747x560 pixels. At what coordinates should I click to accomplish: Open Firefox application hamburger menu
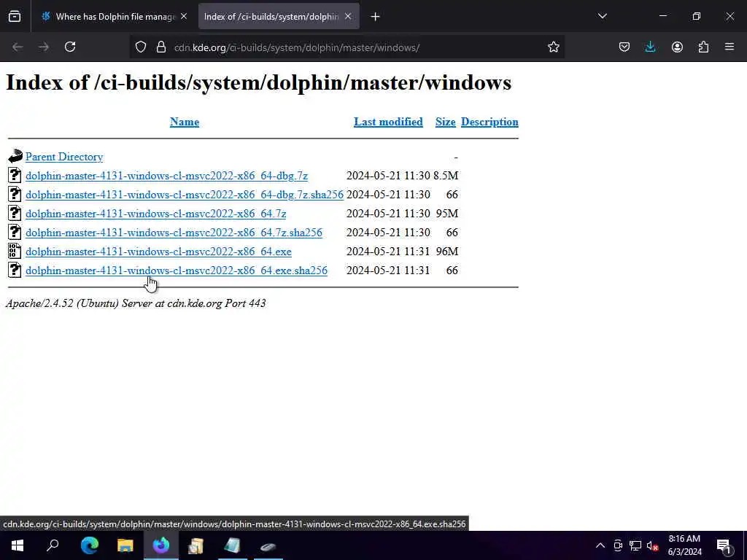tap(729, 47)
